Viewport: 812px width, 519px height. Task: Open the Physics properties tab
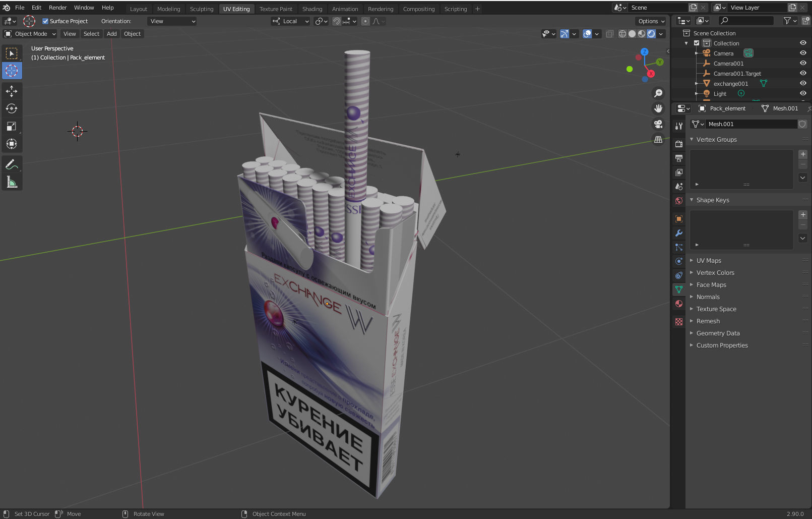tap(679, 261)
